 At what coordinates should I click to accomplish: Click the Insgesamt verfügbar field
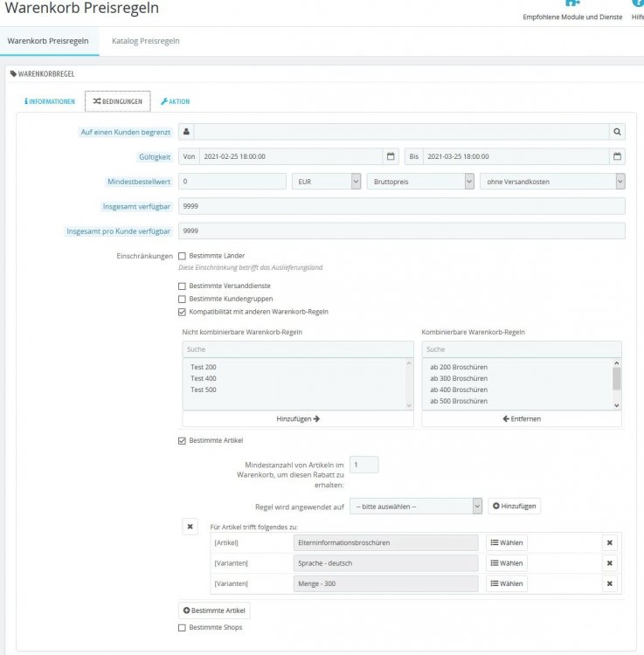402,206
